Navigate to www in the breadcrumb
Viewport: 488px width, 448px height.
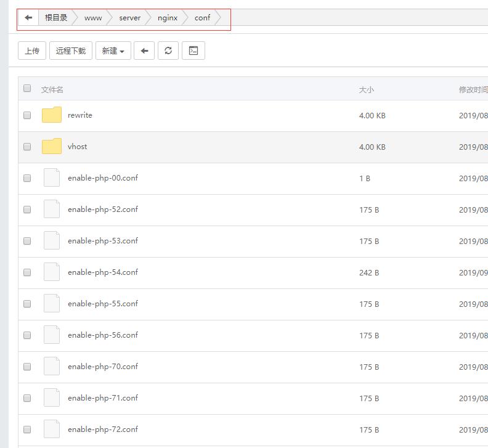click(93, 18)
